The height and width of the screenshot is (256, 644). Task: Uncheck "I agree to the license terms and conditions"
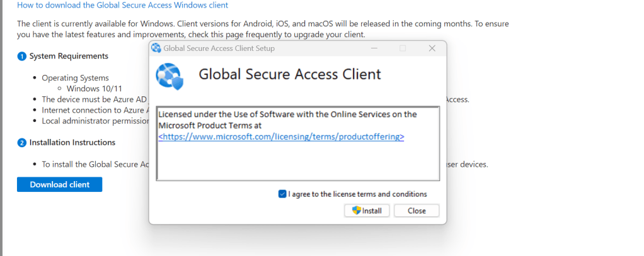[282, 194]
